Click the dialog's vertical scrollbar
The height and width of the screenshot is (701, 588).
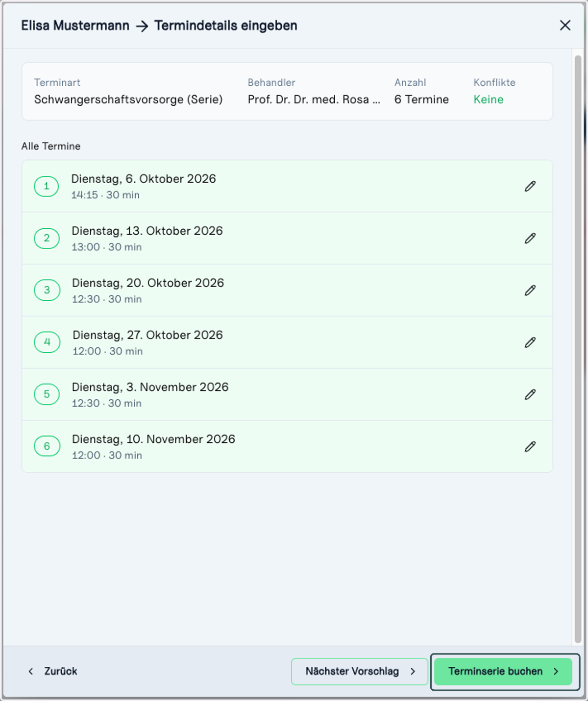[578, 349]
